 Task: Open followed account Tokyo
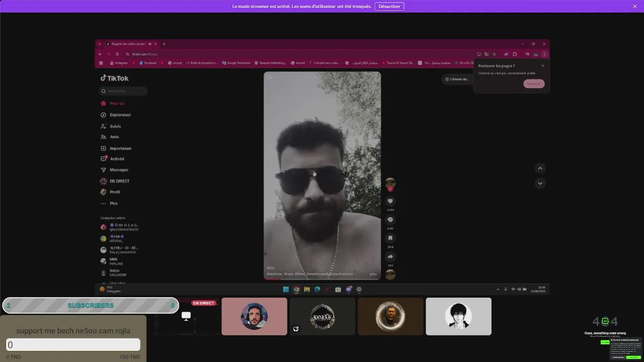point(113,273)
